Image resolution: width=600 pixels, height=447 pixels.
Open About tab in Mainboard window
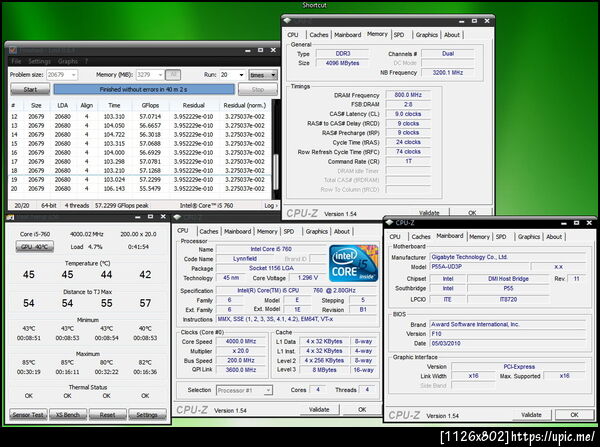[x=554, y=237]
